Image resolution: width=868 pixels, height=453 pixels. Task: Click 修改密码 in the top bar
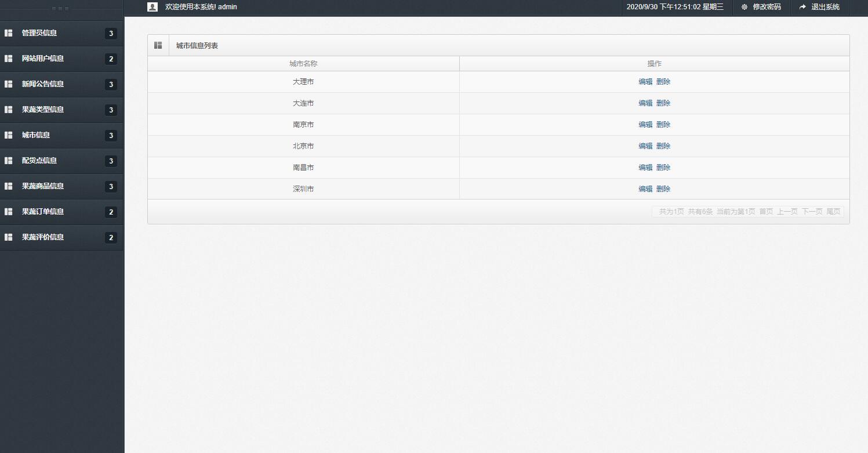[x=767, y=7]
